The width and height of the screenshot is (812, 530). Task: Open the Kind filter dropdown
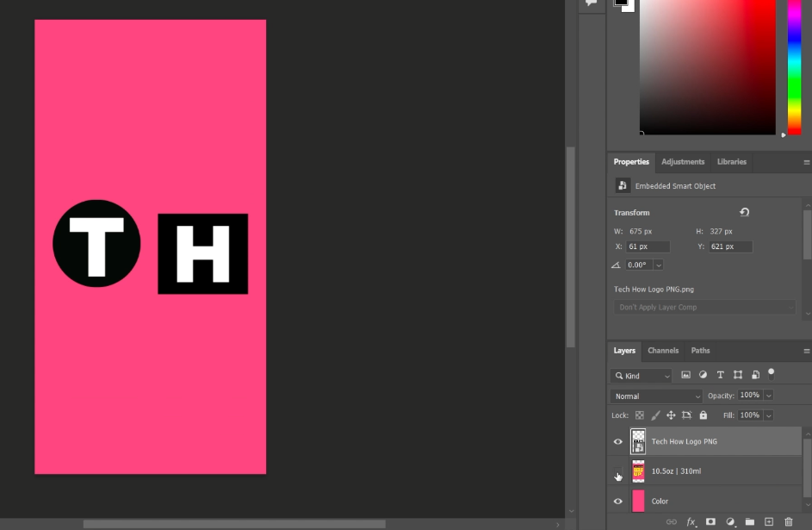pyautogui.click(x=642, y=376)
